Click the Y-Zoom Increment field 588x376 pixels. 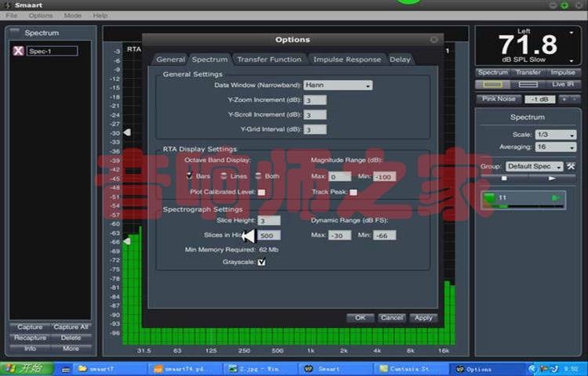315,100
